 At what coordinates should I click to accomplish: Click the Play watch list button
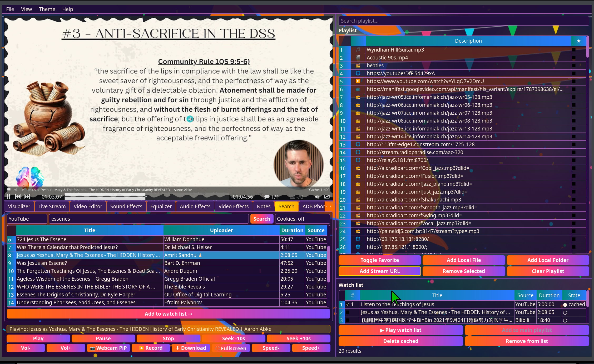coord(401,330)
